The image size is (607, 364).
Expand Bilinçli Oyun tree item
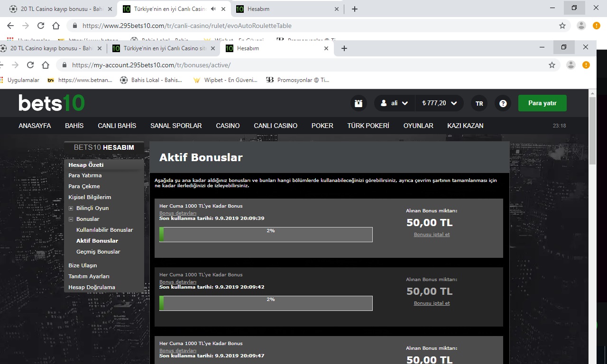tap(71, 208)
